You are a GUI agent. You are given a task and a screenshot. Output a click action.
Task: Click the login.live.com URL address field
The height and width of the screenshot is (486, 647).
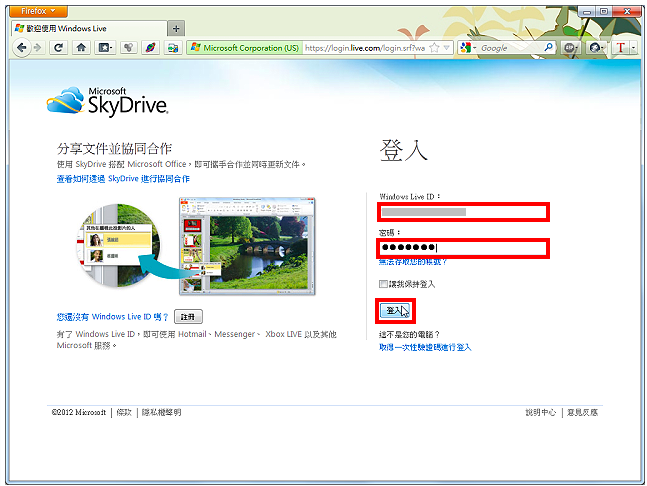[365, 48]
